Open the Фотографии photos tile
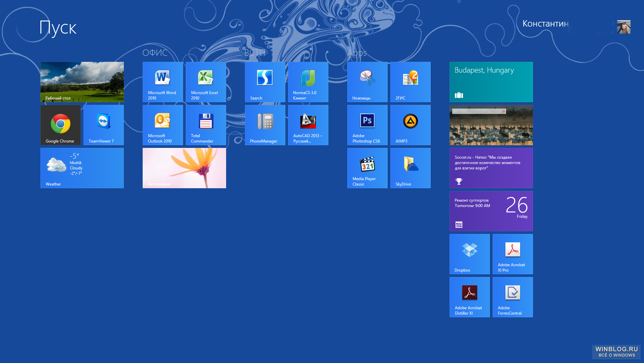Image resolution: width=644 pixels, height=363 pixels. [x=184, y=168]
